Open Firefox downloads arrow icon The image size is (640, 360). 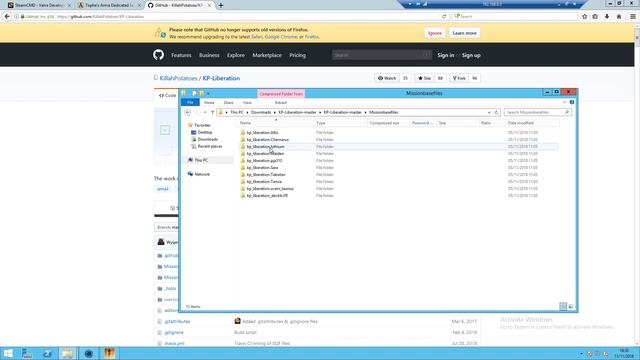pyautogui.click(x=607, y=16)
